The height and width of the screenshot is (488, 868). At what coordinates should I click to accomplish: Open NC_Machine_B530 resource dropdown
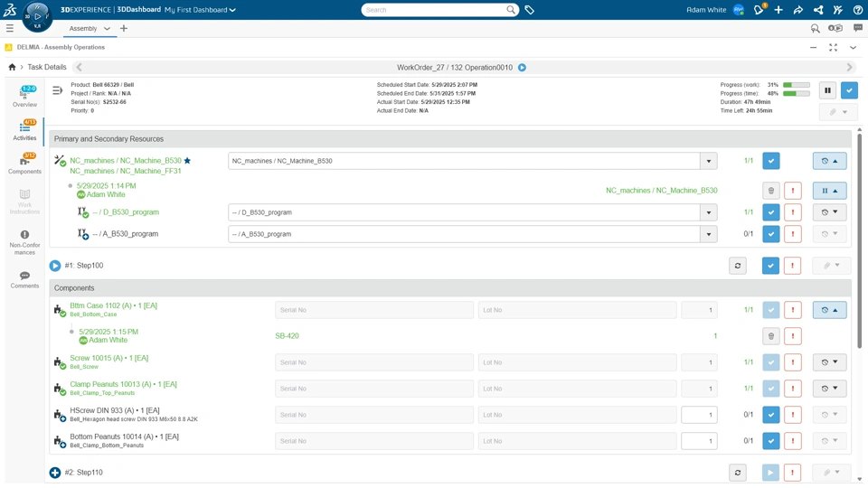[x=709, y=161]
